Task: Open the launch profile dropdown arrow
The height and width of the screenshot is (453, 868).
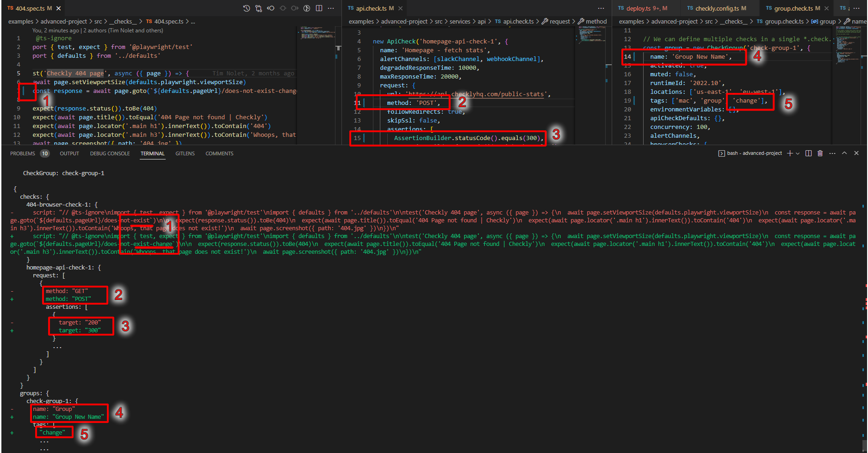Action: click(x=798, y=153)
